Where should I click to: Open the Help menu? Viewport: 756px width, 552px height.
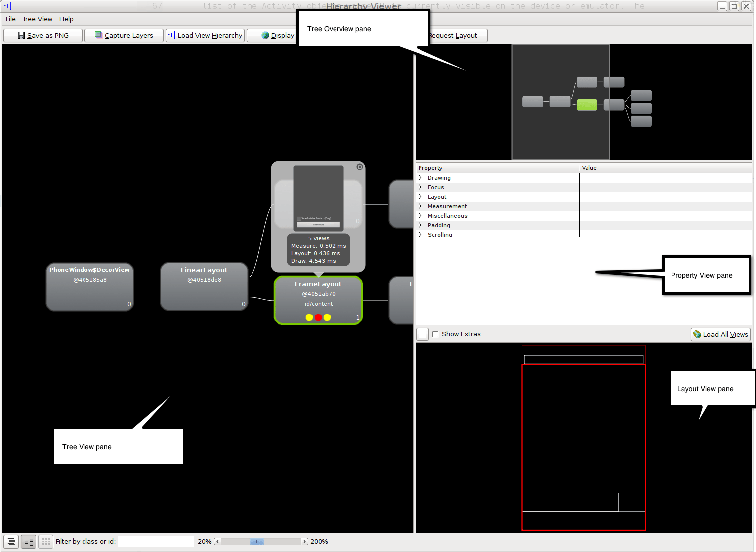pos(66,19)
